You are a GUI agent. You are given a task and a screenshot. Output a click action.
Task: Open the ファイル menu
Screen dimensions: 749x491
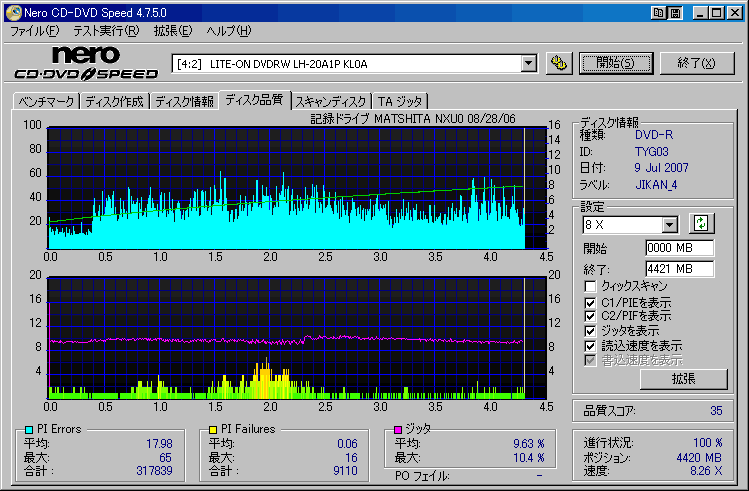click(x=34, y=31)
